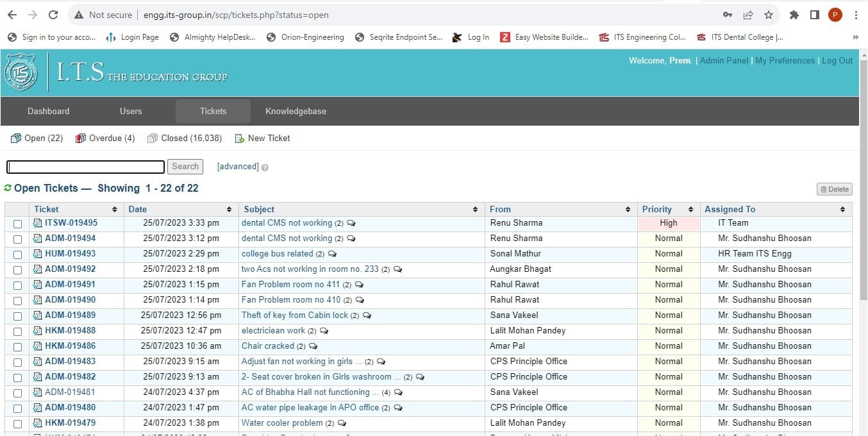Bookmark this page with the star icon
The image size is (868, 436).
(x=769, y=15)
